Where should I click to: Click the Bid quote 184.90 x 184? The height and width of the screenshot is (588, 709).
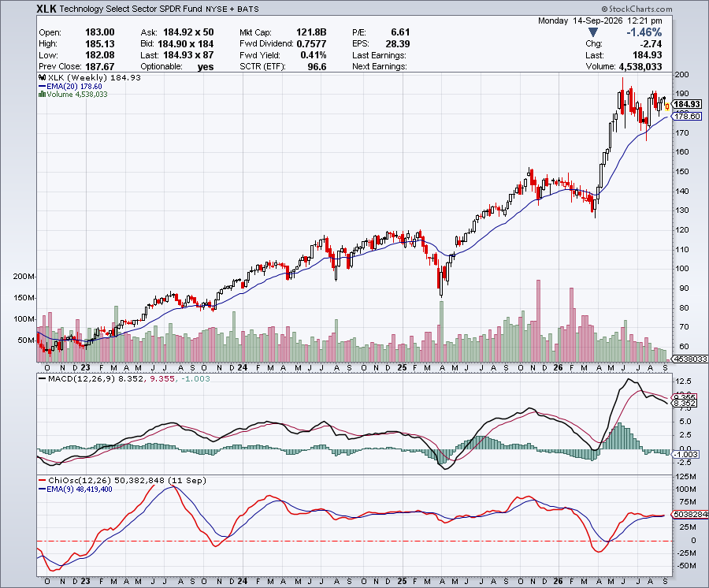click(x=185, y=44)
